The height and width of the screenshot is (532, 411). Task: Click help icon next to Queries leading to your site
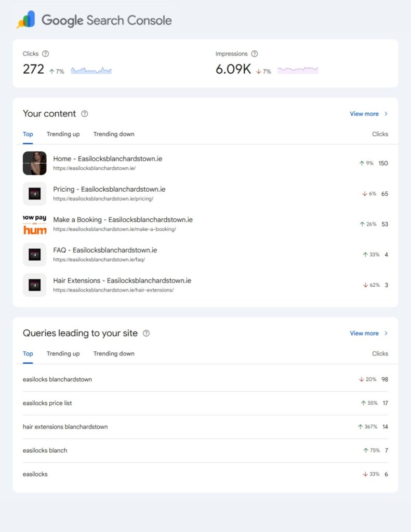click(146, 334)
